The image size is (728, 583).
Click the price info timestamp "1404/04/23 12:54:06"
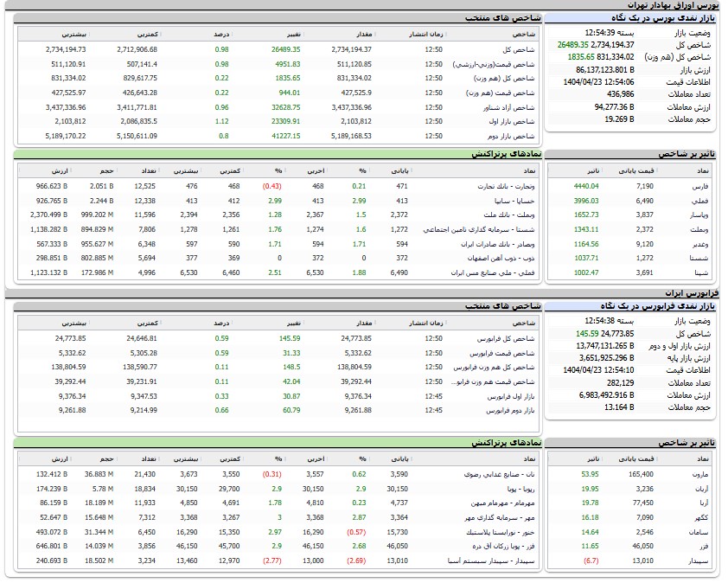599,82
